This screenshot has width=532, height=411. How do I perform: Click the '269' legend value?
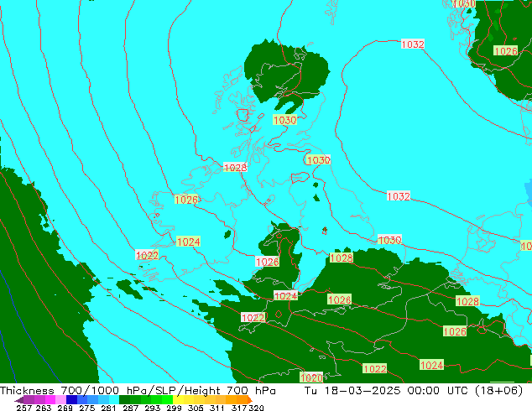click(x=65, y=408)
